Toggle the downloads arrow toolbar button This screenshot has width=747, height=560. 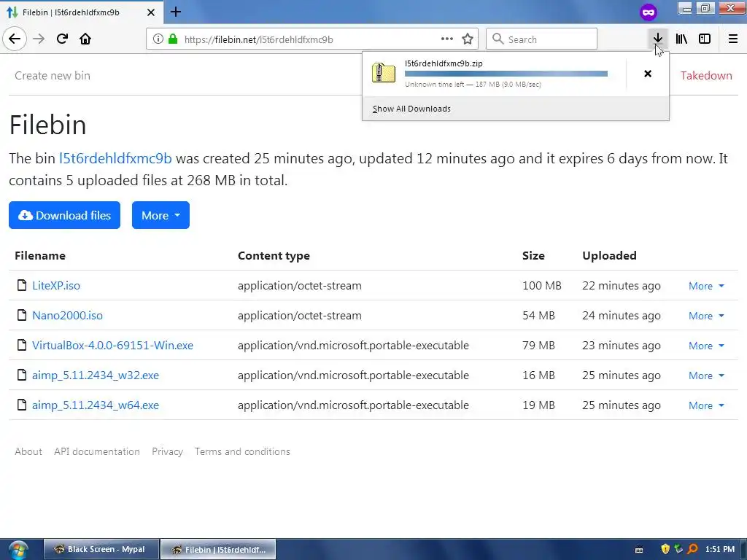pyautogui.click(x=657, y=39)
